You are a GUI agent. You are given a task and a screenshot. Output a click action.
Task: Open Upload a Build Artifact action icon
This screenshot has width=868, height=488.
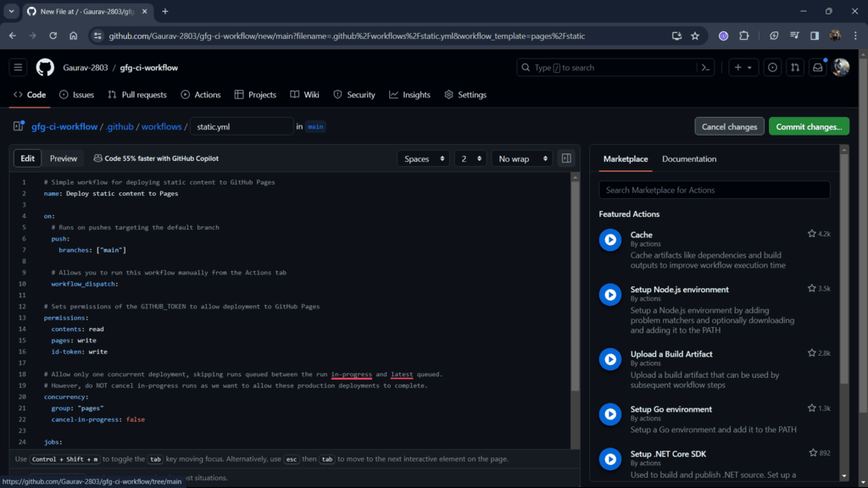click(610, 359)
